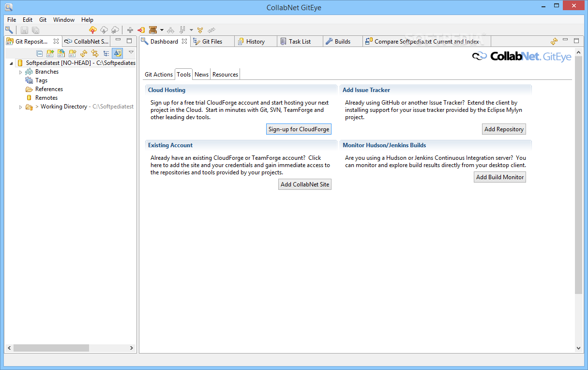Collapse the Softpediatest repository node
Image resolution: width=588 pixels, height=370 pixels.
[11, 63]
